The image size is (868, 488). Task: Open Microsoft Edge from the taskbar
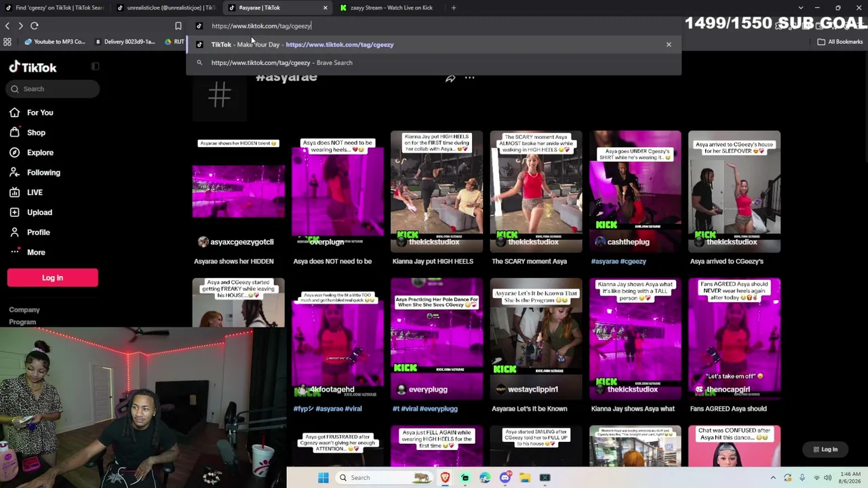pyautogui.click(x=485, y=478)
